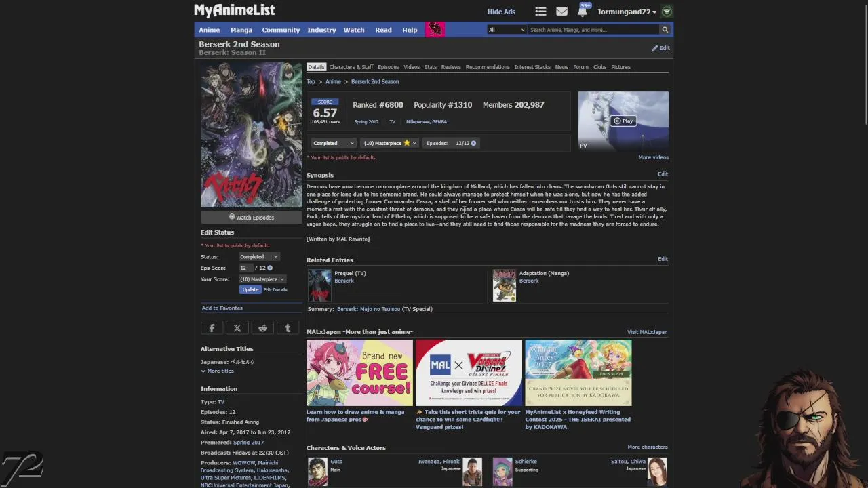Open the Industry menu
Image resolution: width=868 pixels, height=488 pixels.
321,30
